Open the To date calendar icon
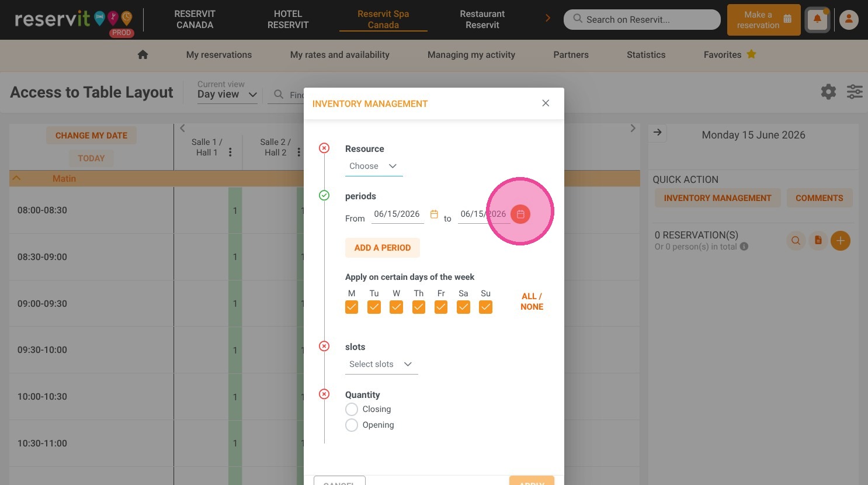 [x=520, y=214]
